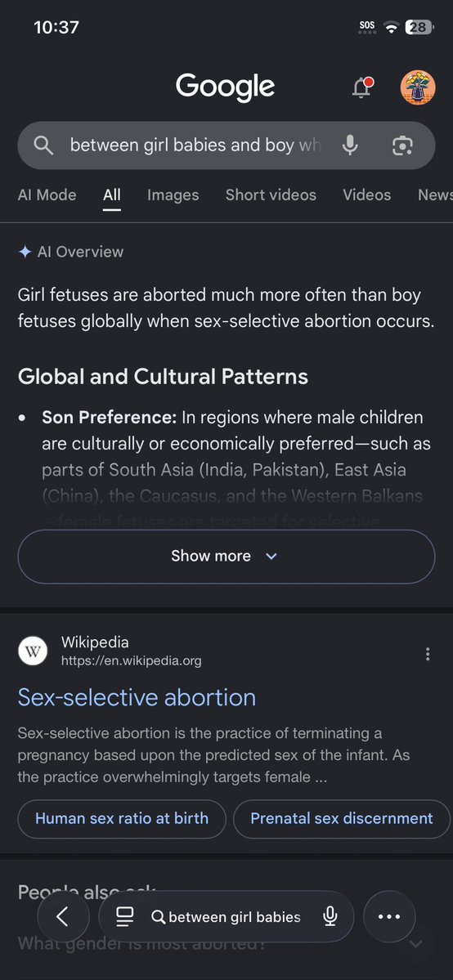This screenshot has width=453, height=980.
Task: Tap the Prenatal sex discernment chip
Action: pyautogui.click(x=342, y=819)
